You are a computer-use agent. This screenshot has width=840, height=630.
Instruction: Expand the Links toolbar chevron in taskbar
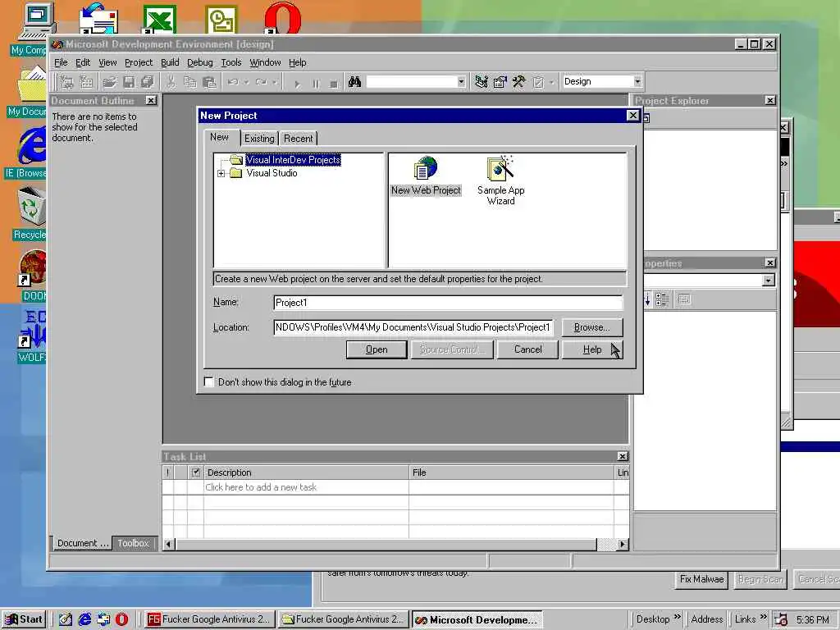click(x=764, y=617)
